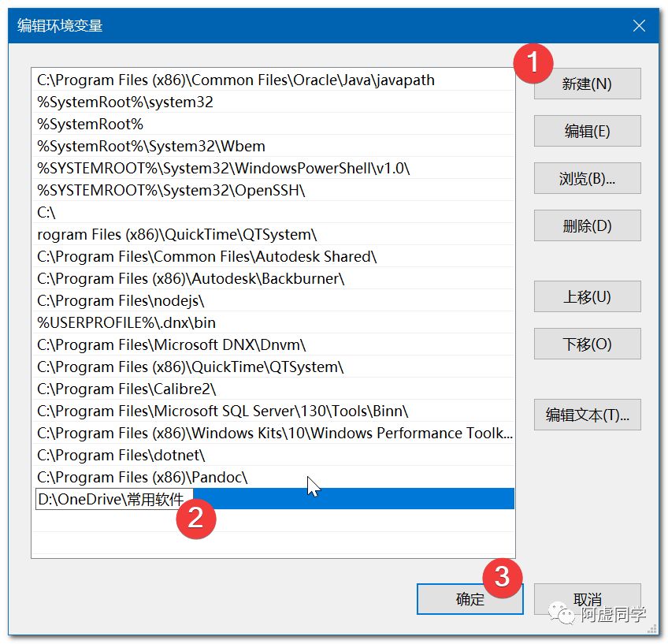The width and height of the screenshot is (668, 644).
Task: Select the System32\OpenSSH\ path entry
Action: [x=273, y=190]
